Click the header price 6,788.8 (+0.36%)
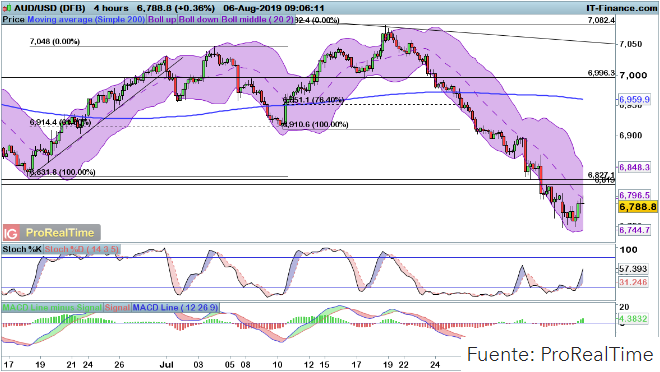 (176, 8)
